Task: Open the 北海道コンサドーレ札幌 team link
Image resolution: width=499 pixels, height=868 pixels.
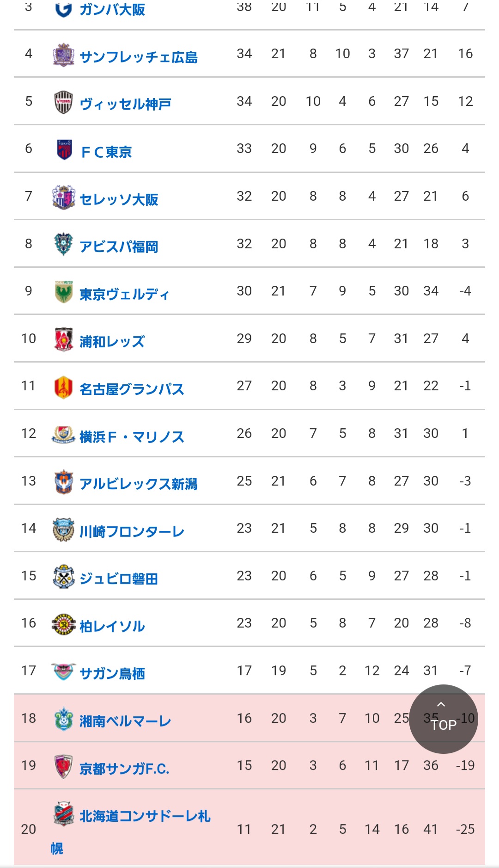Action: [145, 816]
